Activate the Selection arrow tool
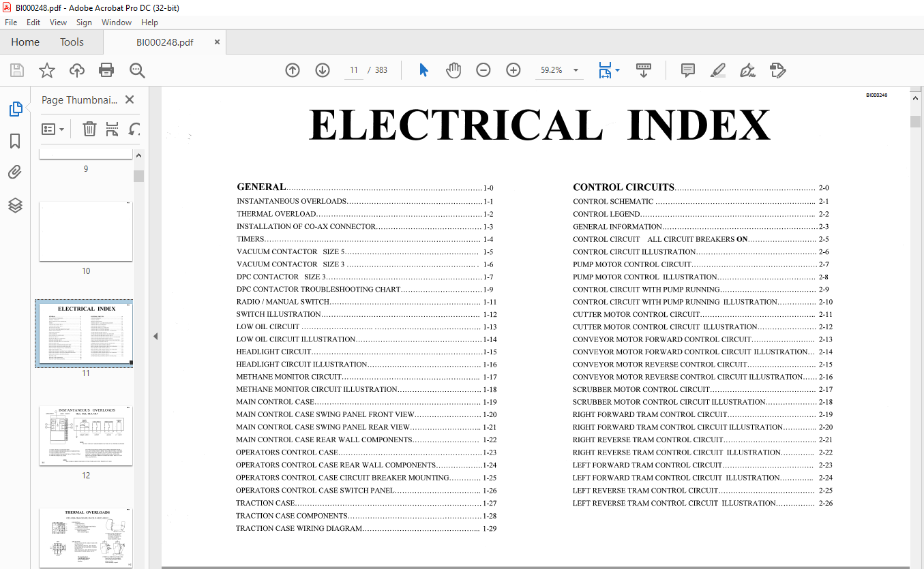 click(x=423, y=70)
